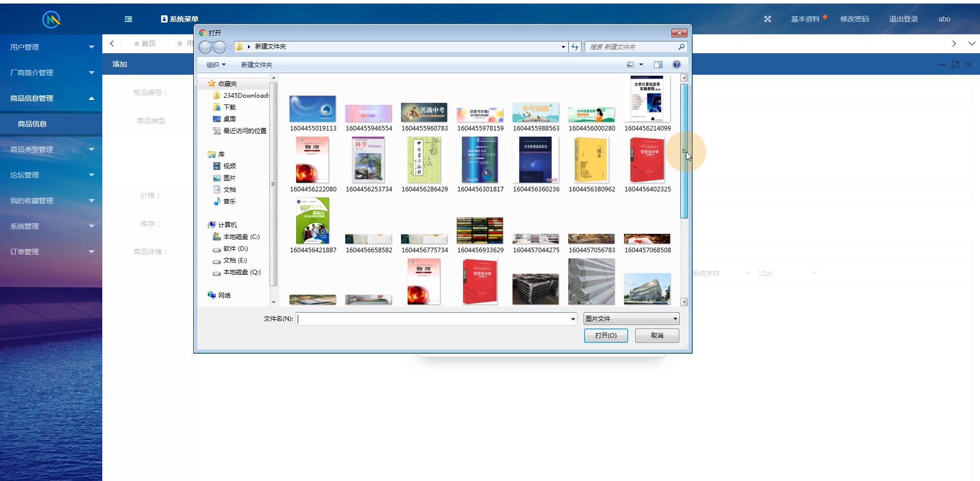The width and height of the screenshot is (980, 481).
Task: Open the 组织 dropdown menu
Action: [216, 64]
